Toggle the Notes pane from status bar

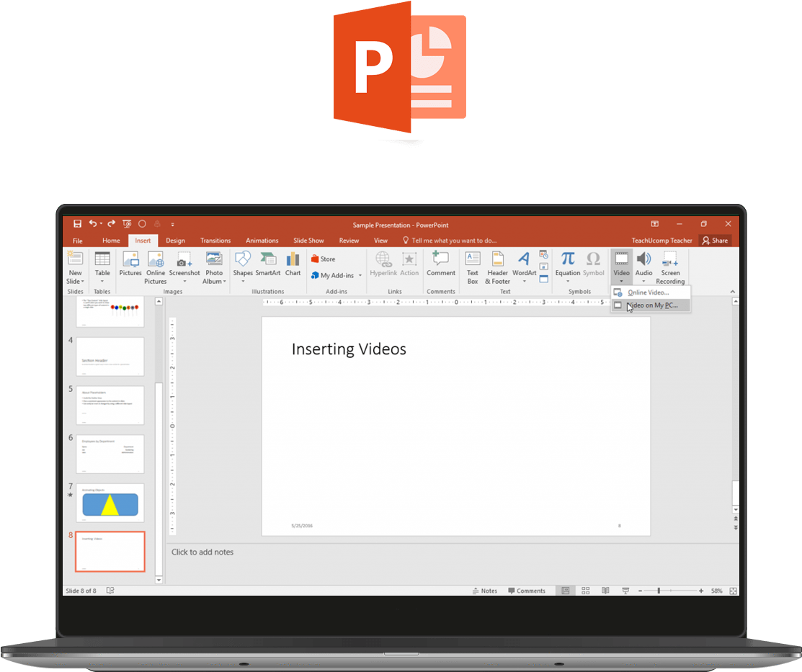click(x=484, y=591)
